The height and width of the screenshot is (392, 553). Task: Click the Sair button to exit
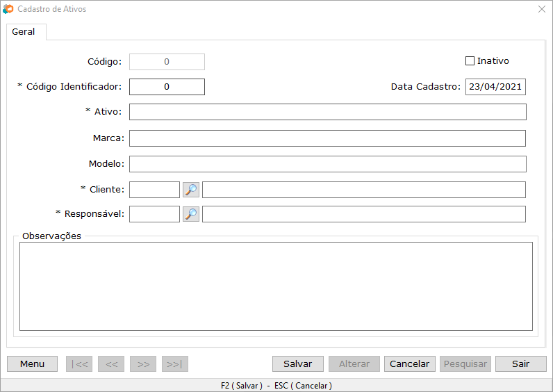520,364
